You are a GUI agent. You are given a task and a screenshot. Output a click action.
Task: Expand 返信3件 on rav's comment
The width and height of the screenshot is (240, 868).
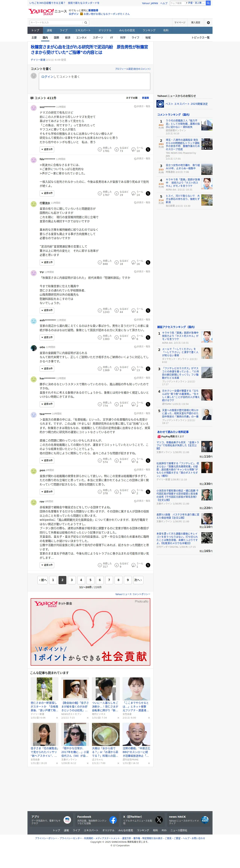point(47,565)
